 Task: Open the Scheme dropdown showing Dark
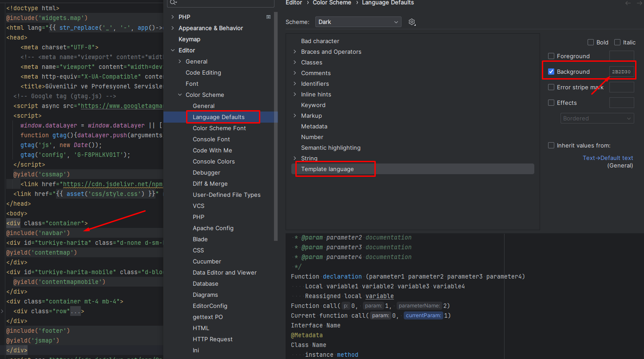click(358, 22)
